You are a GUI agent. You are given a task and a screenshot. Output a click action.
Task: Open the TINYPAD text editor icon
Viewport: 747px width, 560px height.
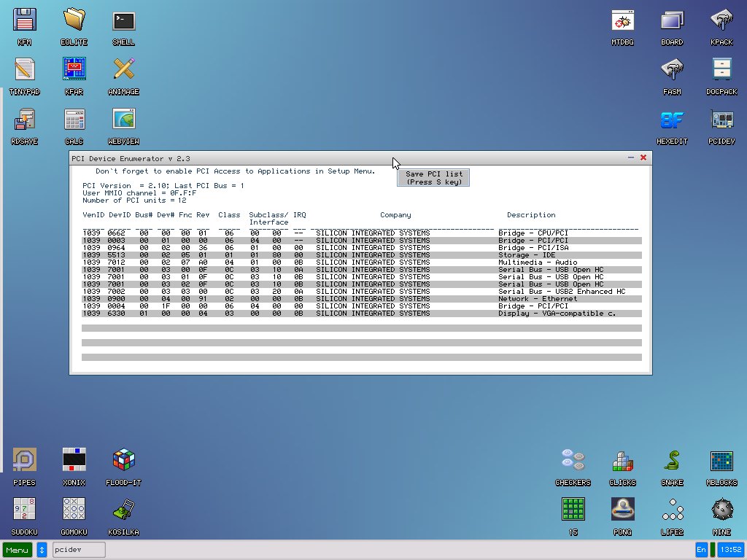click(25, 71)
